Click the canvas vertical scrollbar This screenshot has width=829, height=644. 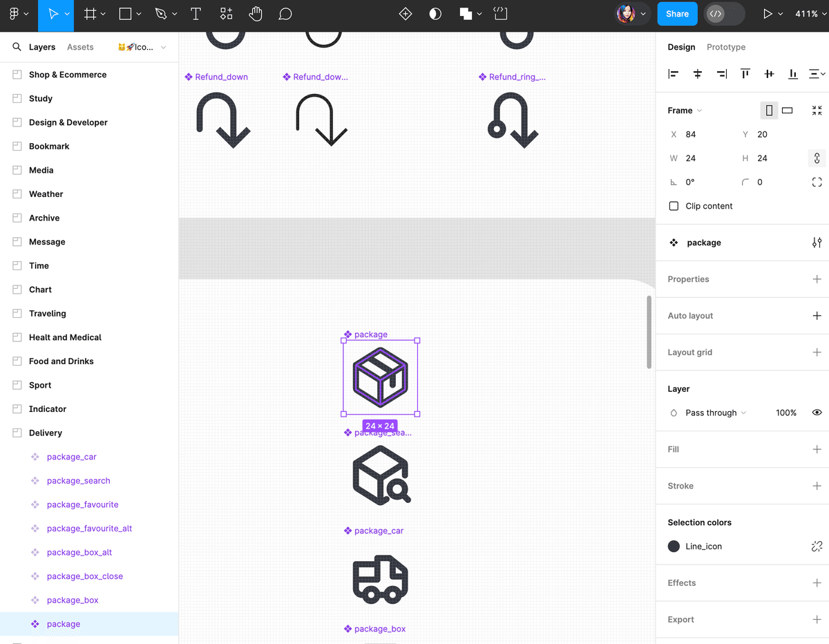coord(649,332)
